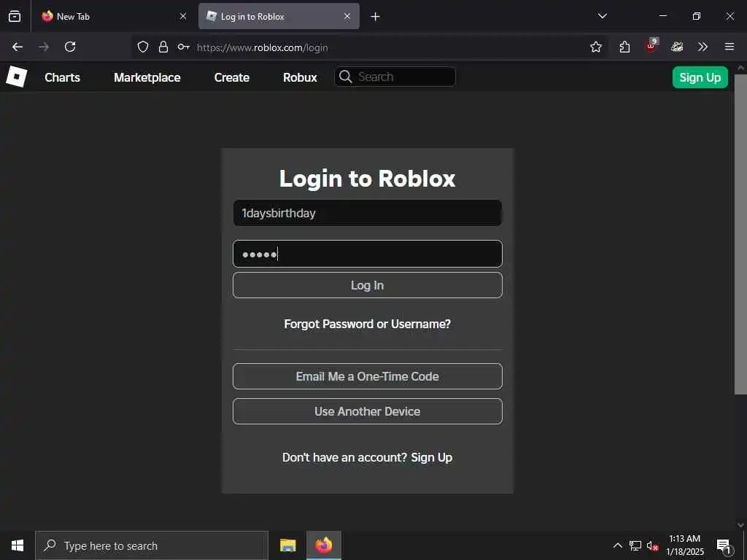Click the taskbar Type here to search box

pyautogui.click(x=152, y=545)
